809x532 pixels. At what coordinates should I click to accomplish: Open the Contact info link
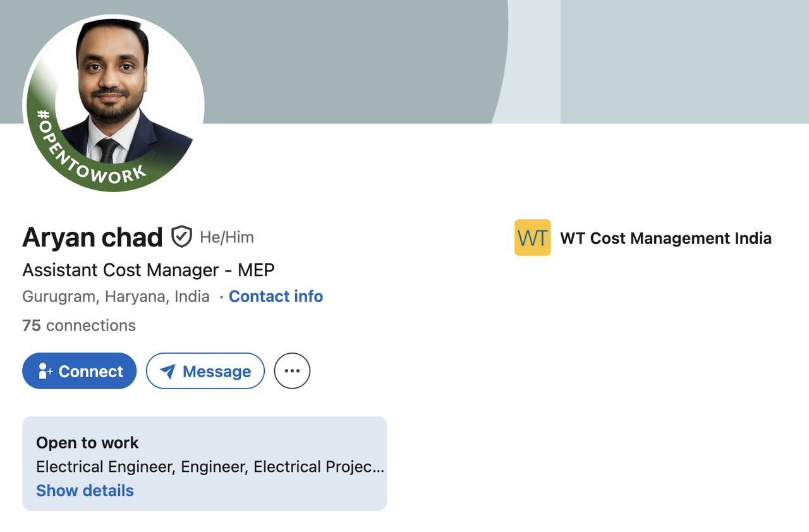click(276, 296)
